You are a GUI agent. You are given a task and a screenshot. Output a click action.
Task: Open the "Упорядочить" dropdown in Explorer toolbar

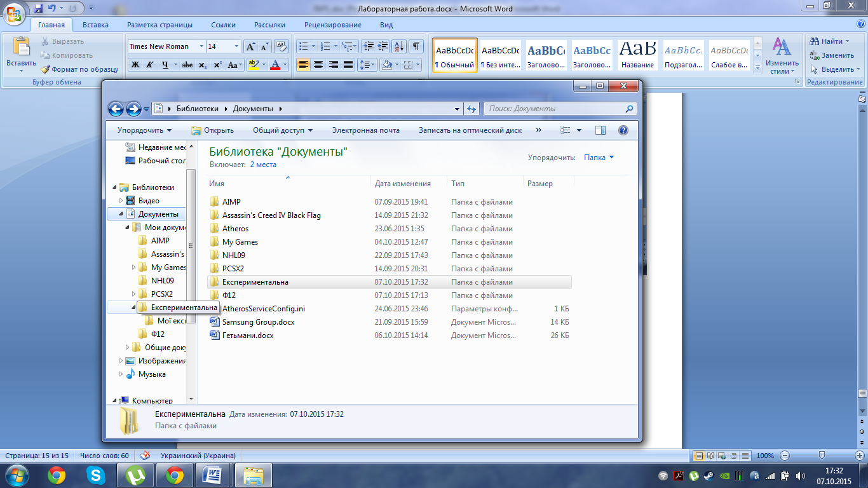[x=144, y=130]
